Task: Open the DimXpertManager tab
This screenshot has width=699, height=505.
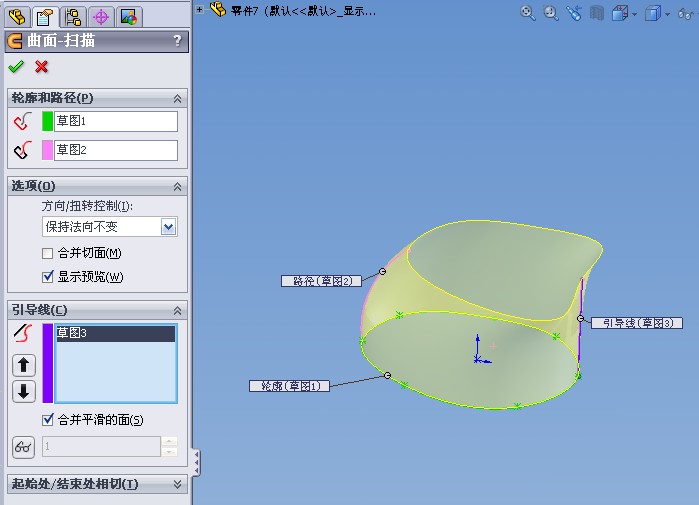Action: point(101,17)
